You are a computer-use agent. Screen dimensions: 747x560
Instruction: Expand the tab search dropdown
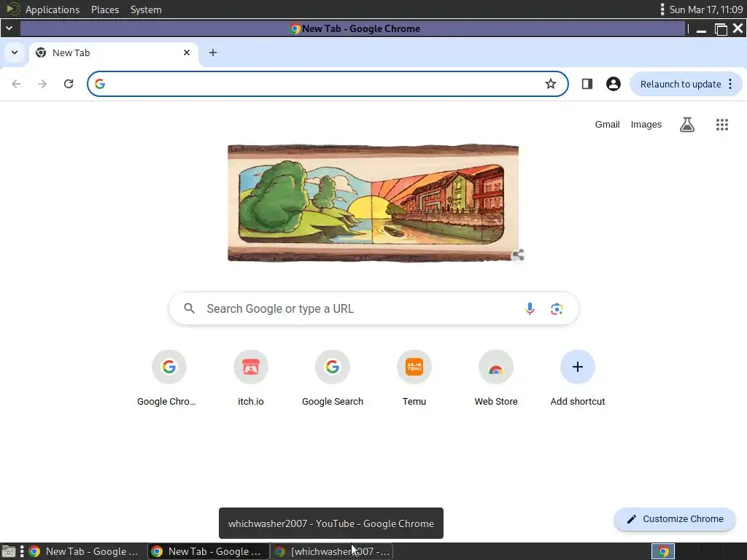point(15,52)
